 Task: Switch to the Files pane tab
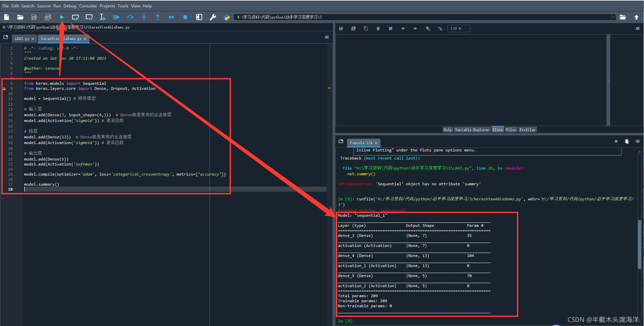511,130
